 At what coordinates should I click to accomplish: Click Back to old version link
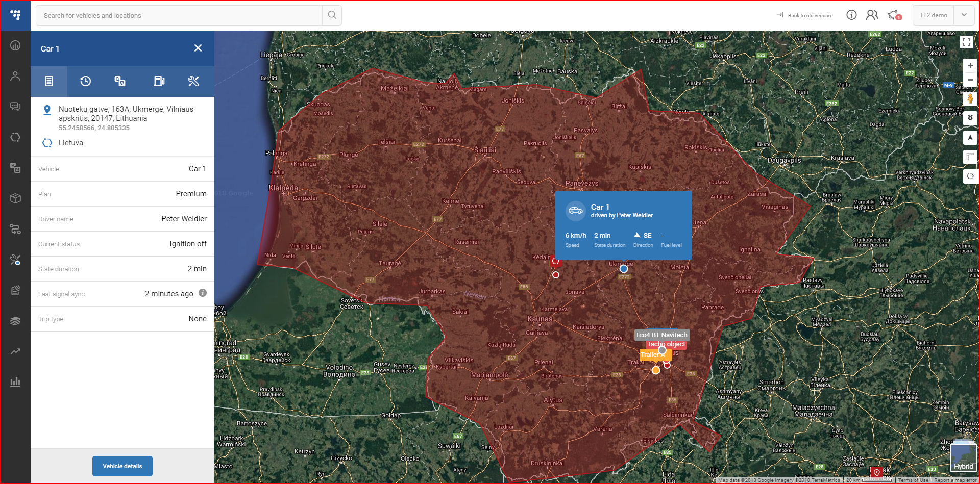804,15
